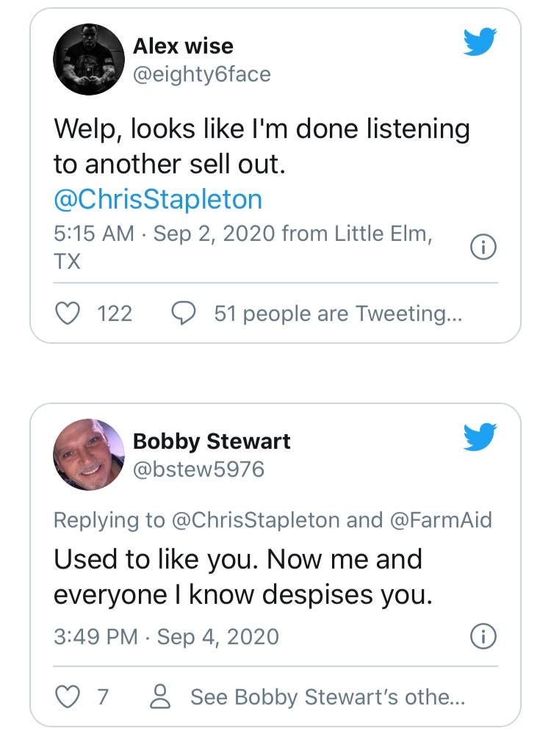Open "51 people are Tweeting..." link
Screen dimensions: 551x756
pos(339,314)
